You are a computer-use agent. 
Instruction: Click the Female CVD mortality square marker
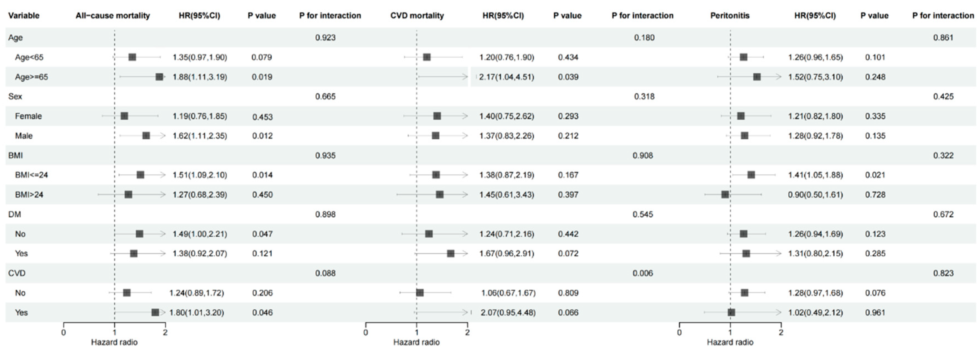[x=437, y=116]
